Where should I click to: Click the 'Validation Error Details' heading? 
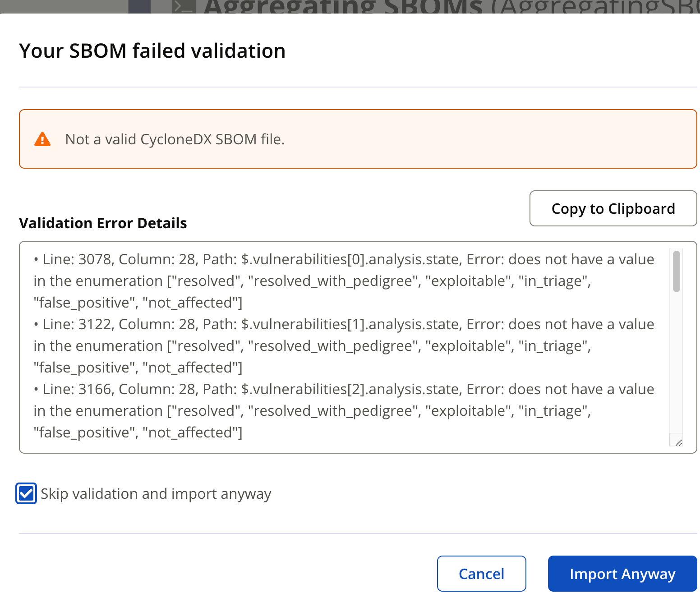coord(103,223)
